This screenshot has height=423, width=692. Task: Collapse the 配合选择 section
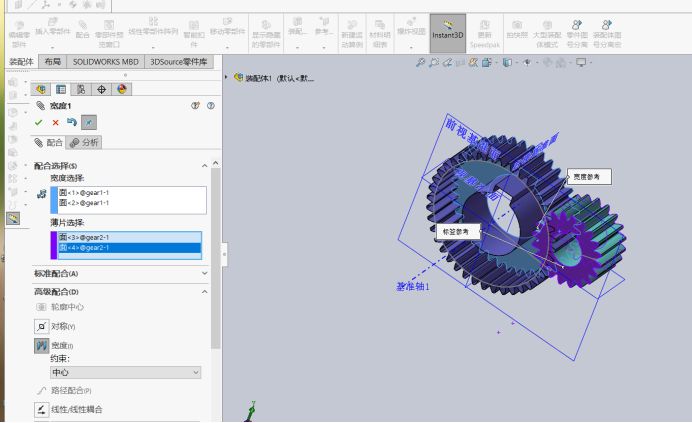pos(204,166)
